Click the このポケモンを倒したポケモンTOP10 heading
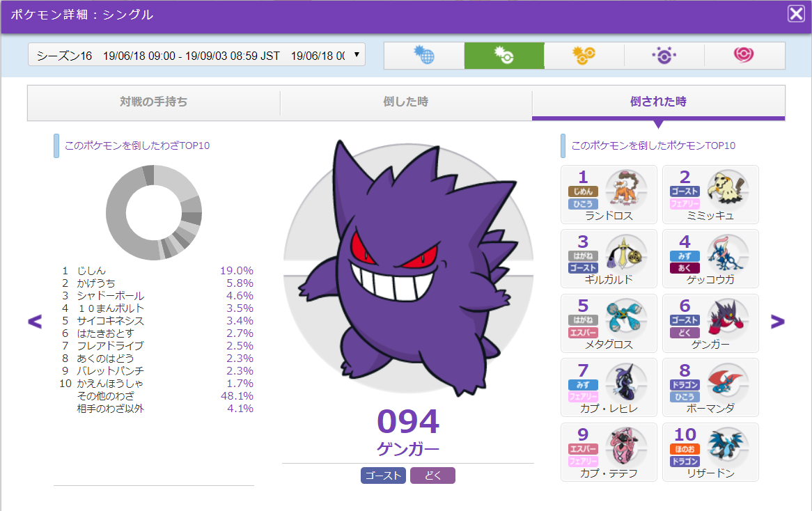This screenshot has height=511, width=812. tap(653, 146)
